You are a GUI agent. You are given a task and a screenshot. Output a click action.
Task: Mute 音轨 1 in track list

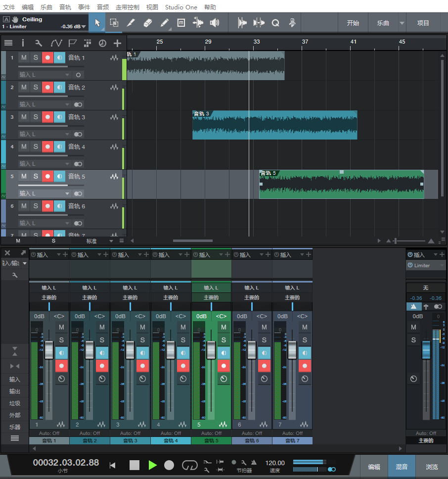[x=24, y=57]
